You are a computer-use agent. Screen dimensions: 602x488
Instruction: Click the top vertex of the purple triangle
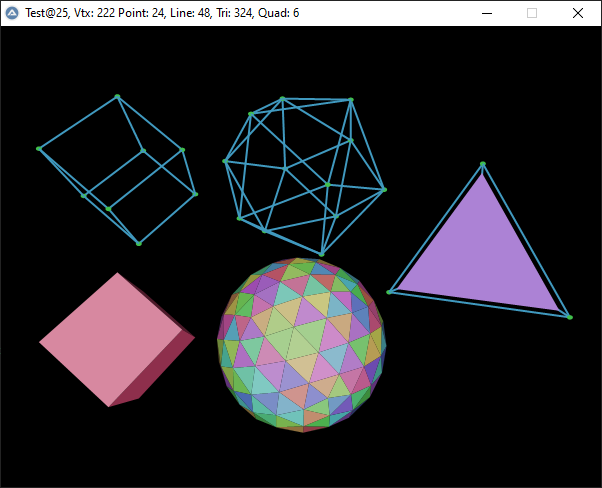point(483,164)
